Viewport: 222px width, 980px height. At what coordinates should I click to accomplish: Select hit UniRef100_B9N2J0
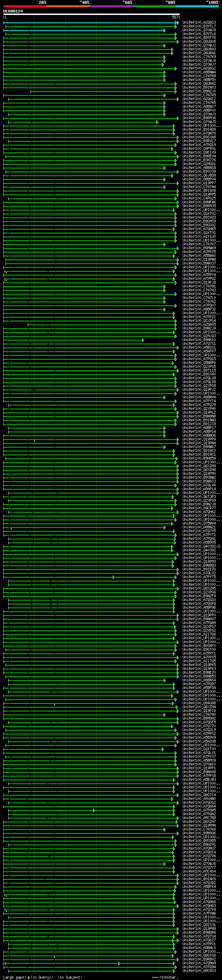pyautogui.click(x=199, y=91)
